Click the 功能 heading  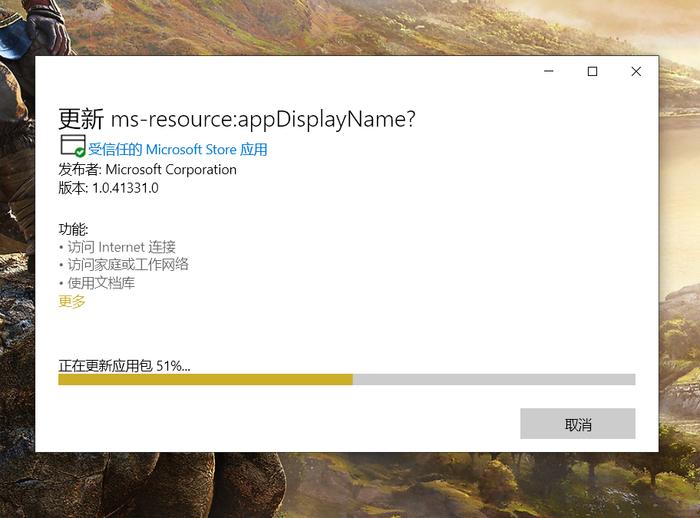[73, 230]
